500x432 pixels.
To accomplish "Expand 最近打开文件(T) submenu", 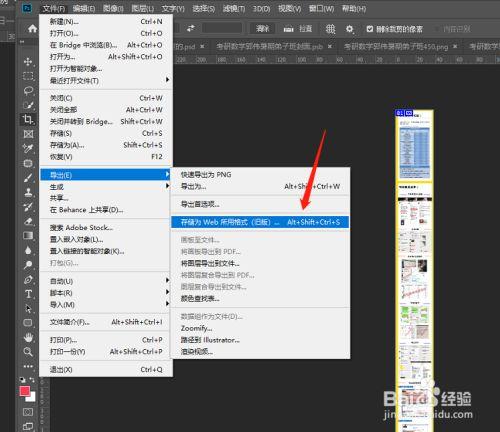I will 106,80.
